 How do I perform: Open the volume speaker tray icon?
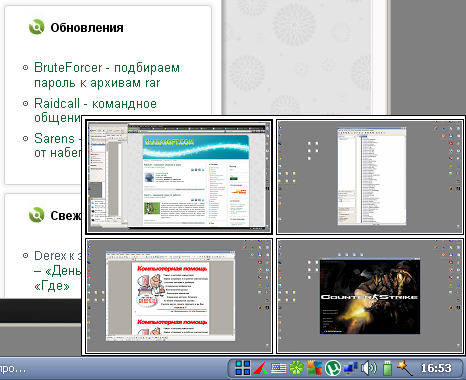pos(369,368)
